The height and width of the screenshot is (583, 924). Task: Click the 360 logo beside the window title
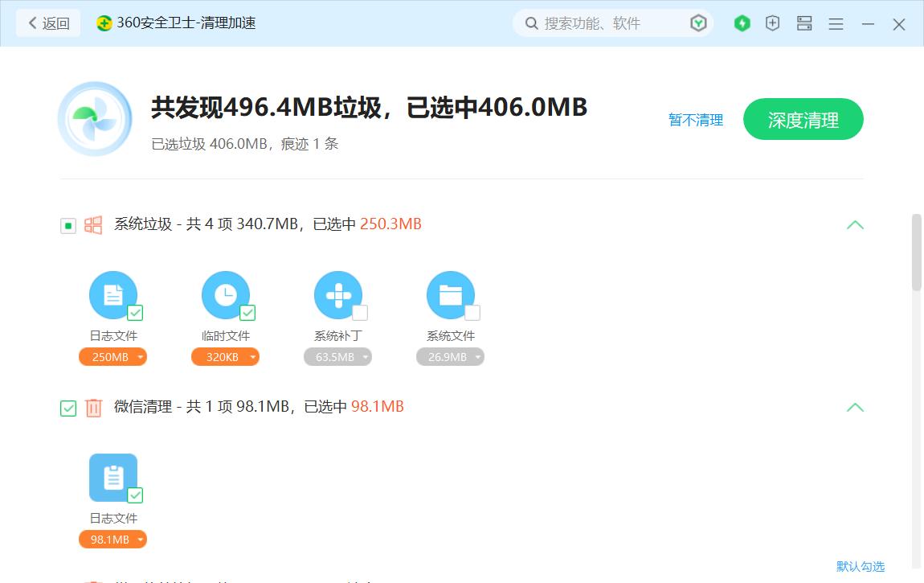click(104, 23)
